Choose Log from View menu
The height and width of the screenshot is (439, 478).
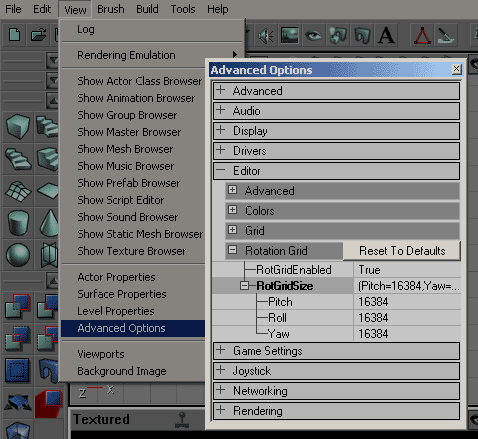pos(152,30)
